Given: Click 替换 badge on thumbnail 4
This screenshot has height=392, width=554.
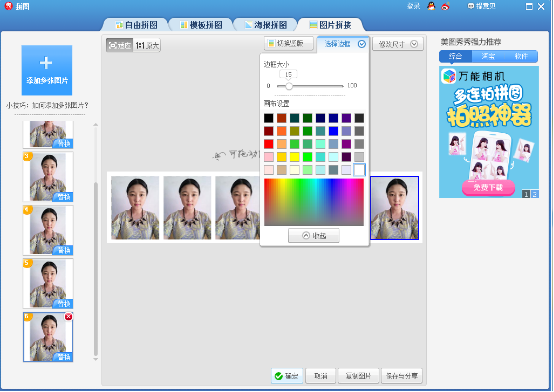Looking at the screenshot, I should 63,250.
